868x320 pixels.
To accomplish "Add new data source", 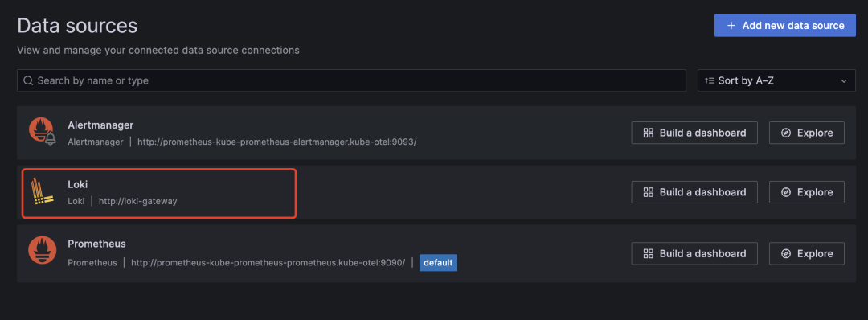I will pos(785,26).
